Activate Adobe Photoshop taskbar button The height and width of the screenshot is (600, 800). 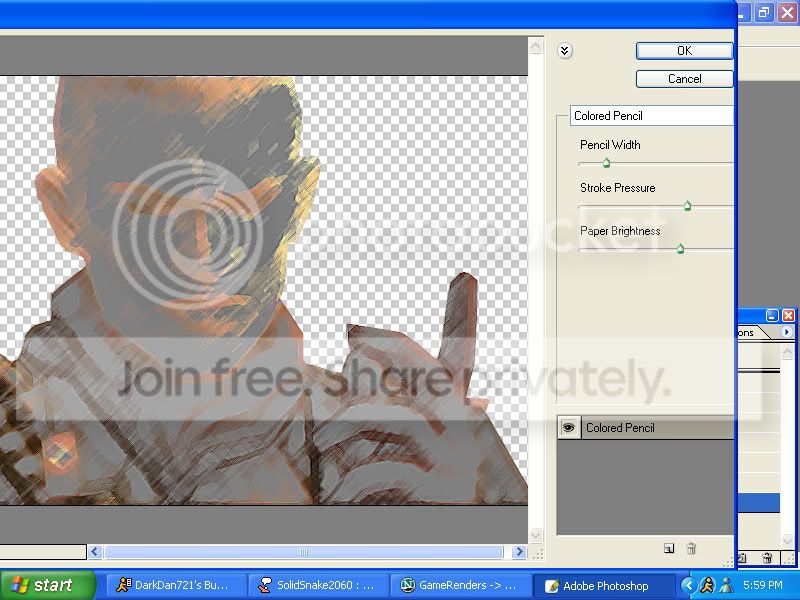point(604,585)
